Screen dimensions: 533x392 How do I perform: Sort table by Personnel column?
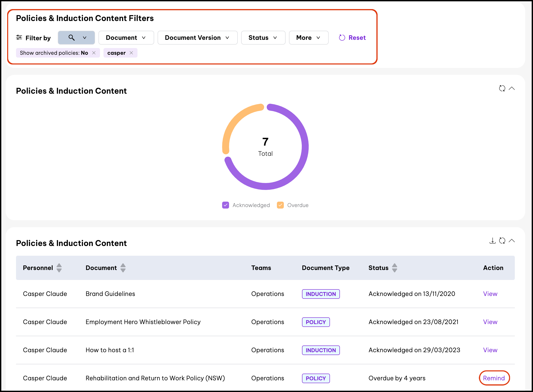tap(59, 268)
